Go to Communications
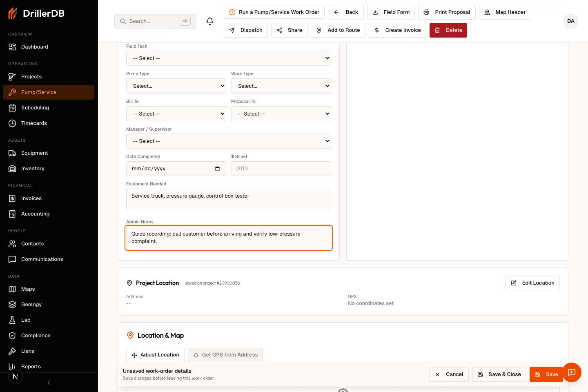588x392 pixels. click(49, 259)
